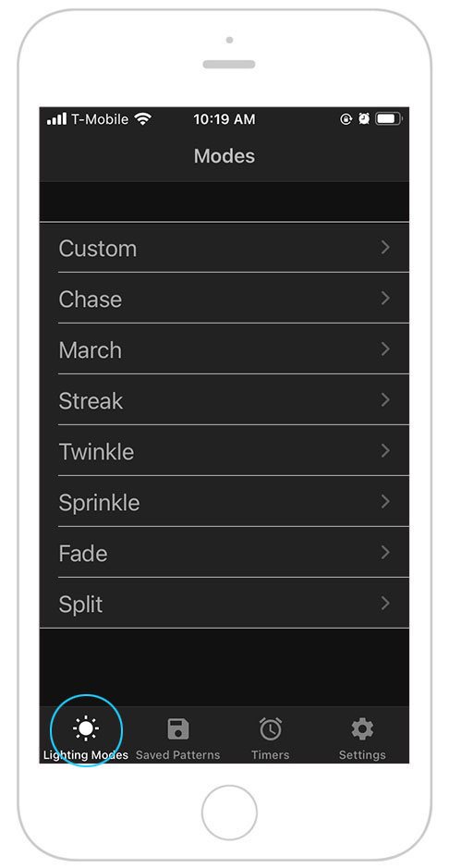The image size is (449, 868).
Task: Tap the 10:19 AM clock display
Action: pos(224,119)
